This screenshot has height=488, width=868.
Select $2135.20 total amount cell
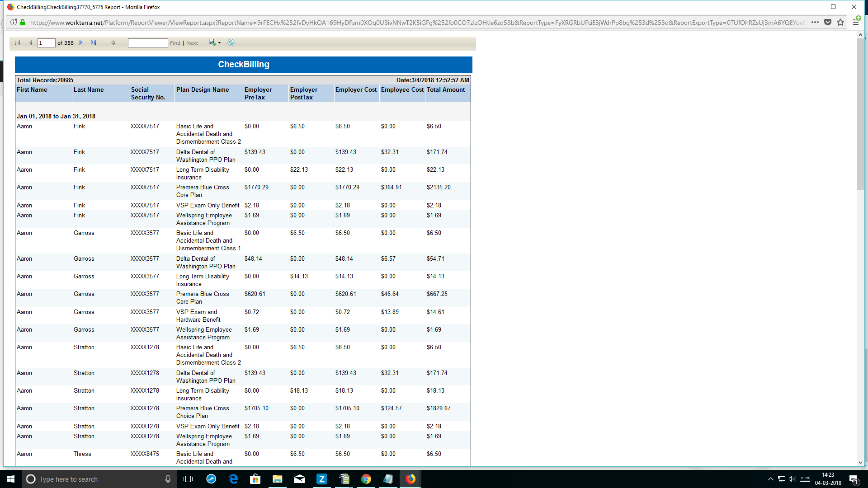(439, 187)
